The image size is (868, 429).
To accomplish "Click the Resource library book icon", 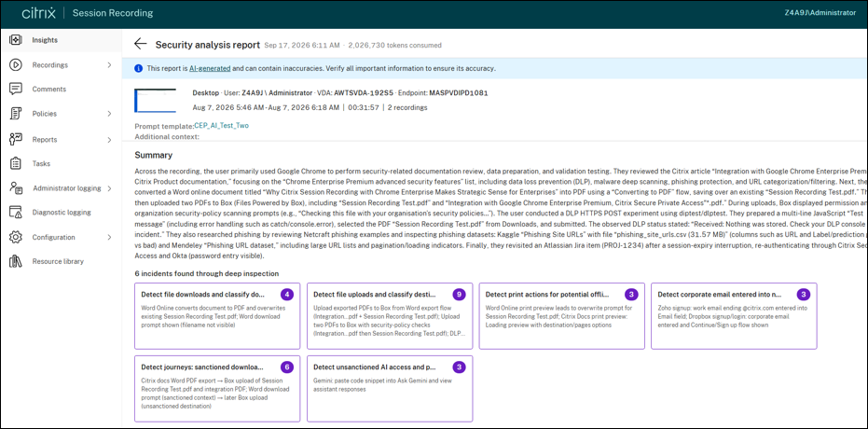I will (x=16, y=261).
